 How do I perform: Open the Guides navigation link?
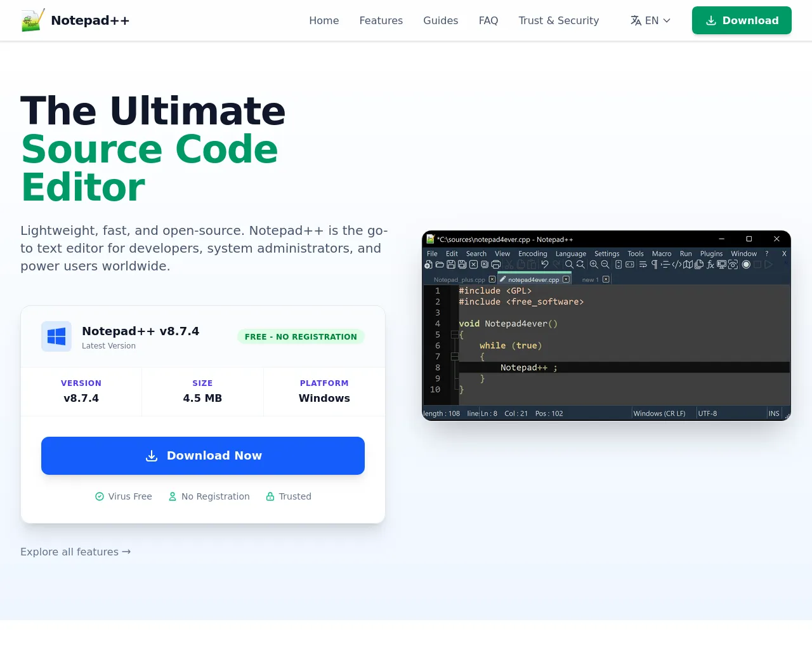(441, 20)
